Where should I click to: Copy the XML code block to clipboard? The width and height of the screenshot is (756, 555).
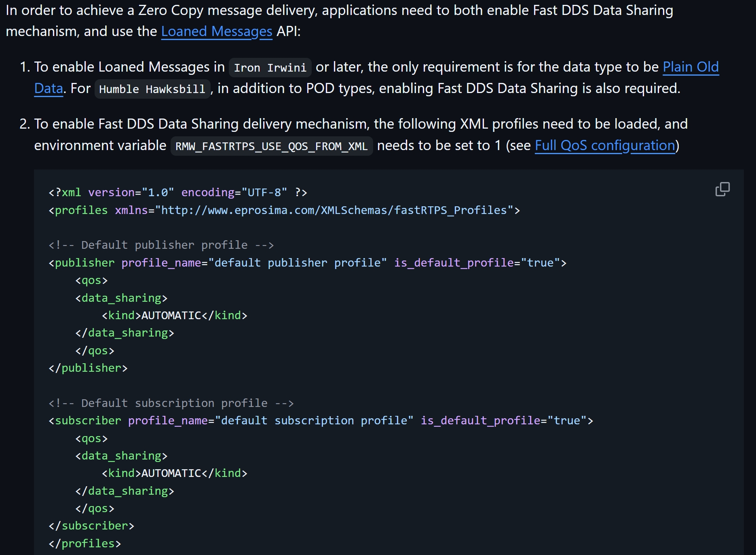(722, 189)
